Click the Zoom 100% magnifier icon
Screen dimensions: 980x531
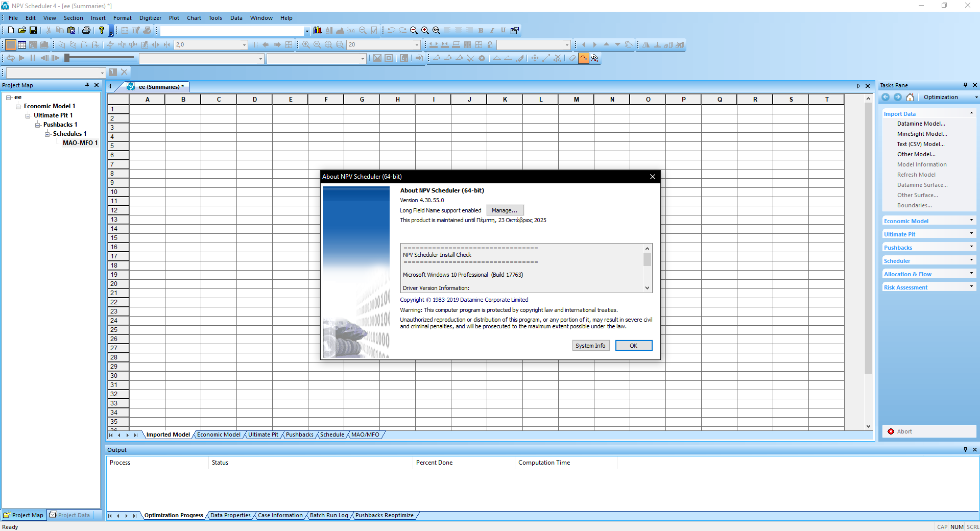point(436,31)
